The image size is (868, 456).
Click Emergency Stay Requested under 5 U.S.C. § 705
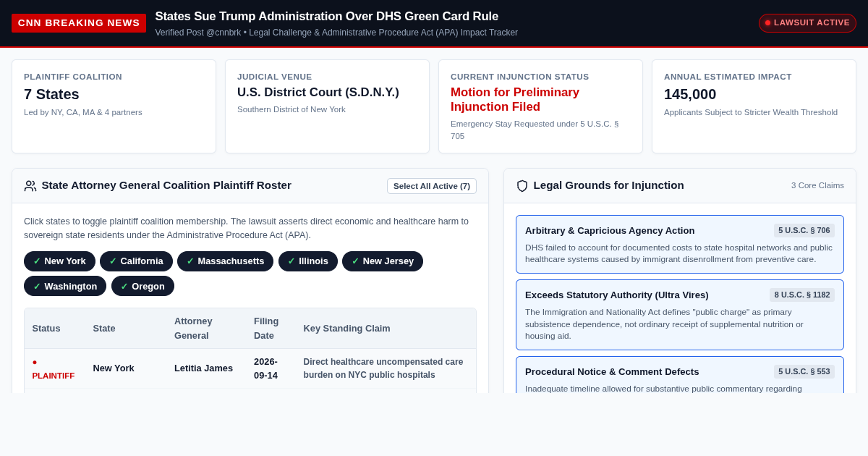coord(535,130)
